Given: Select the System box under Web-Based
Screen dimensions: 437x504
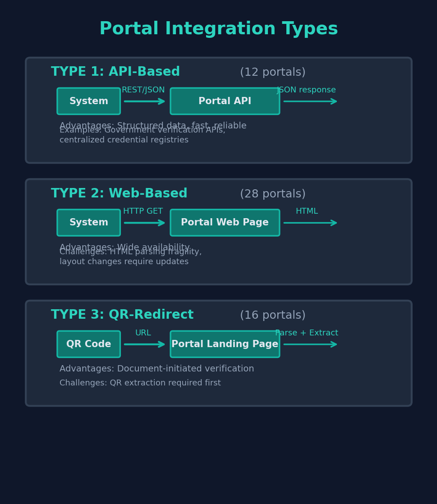Looking at the screenshot, I should coord(88,223).
